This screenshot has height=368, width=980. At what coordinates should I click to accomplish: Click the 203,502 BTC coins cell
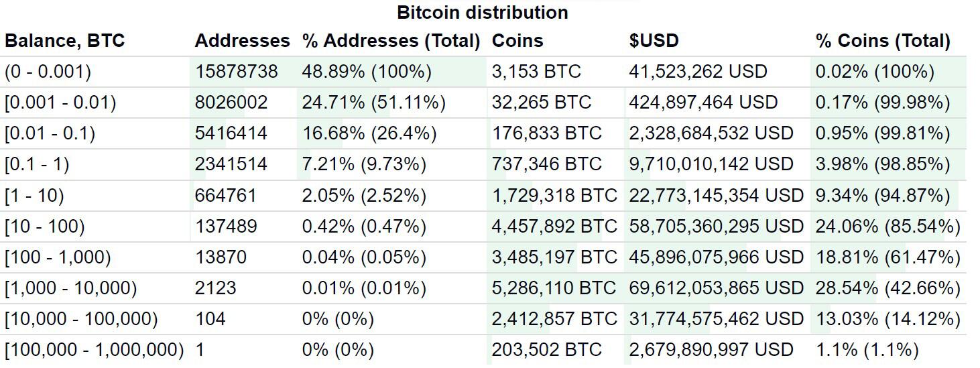coord(547,350)
